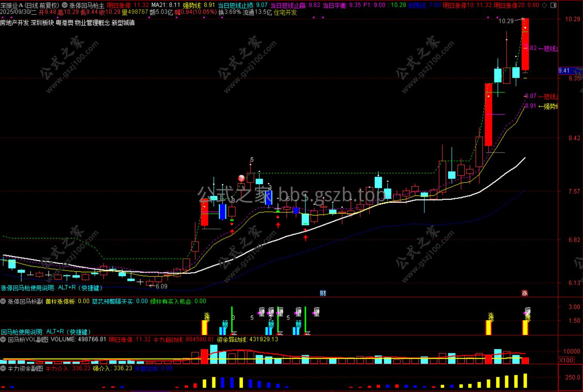The width and height of the screenshot is (583, 392).
Task: Click the 10.29 high price annotation on the chart
Action: pyautogui.click(x=506, y=21)
